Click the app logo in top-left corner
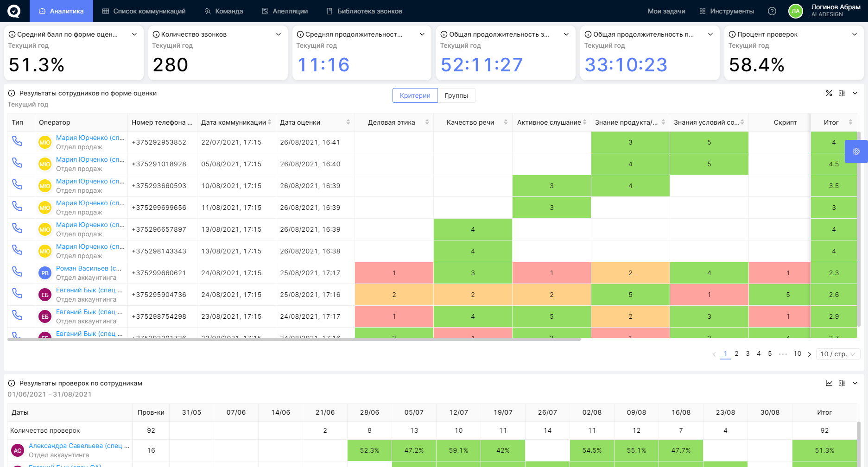868x467 pixels. (x=14, y=11)
